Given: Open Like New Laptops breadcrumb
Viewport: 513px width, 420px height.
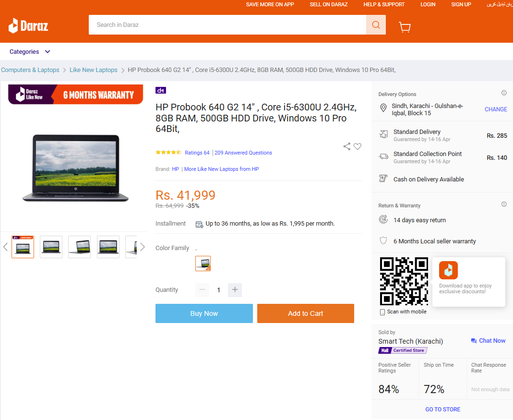Looking at the screenshot, I should [93, 70].
